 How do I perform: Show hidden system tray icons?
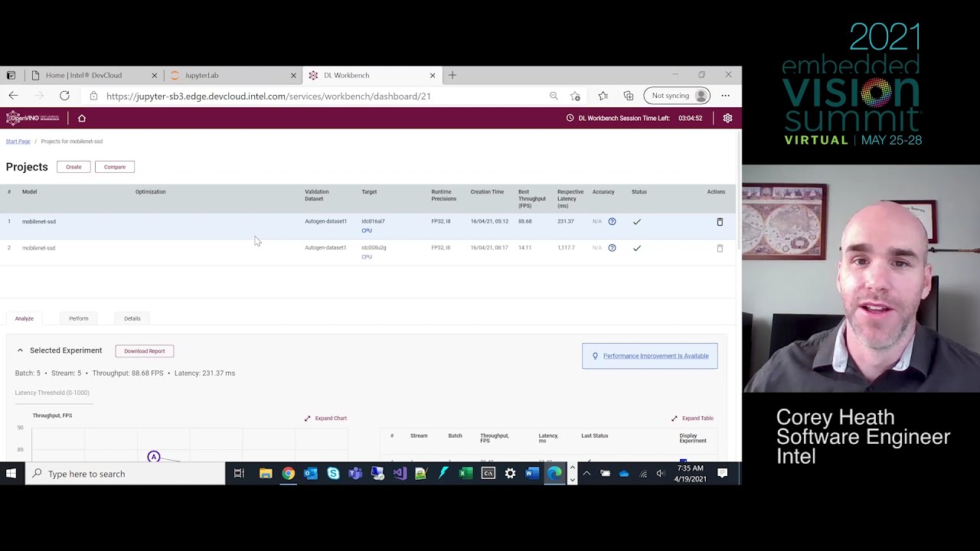click(586, 474)
